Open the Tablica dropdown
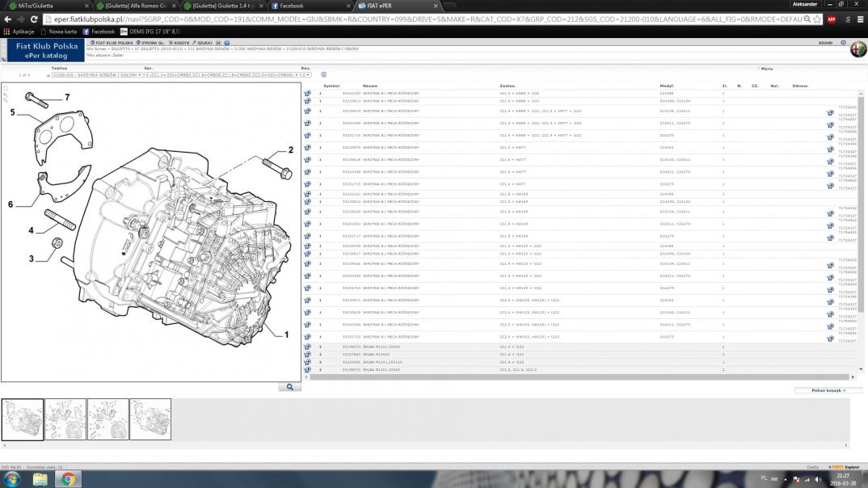This screenshot has width=868, height=488. pos(96,74)
